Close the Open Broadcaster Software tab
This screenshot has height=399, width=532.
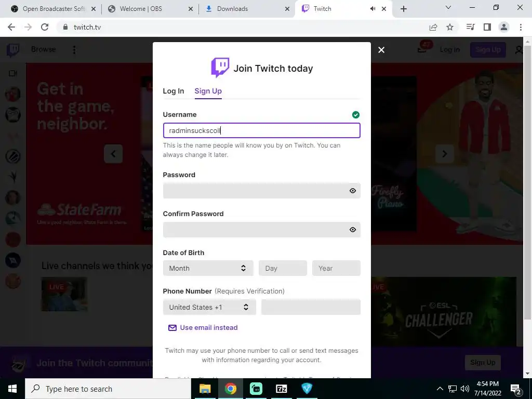(x=94, y=9)
